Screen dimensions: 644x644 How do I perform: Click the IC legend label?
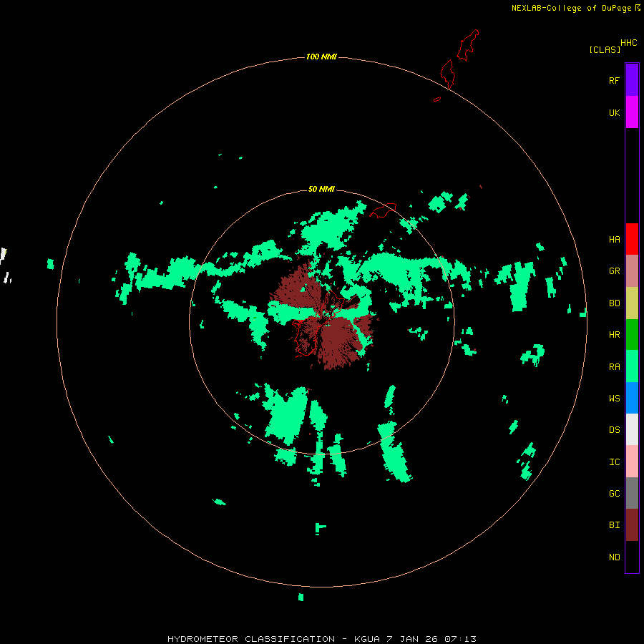coord(614,462)
